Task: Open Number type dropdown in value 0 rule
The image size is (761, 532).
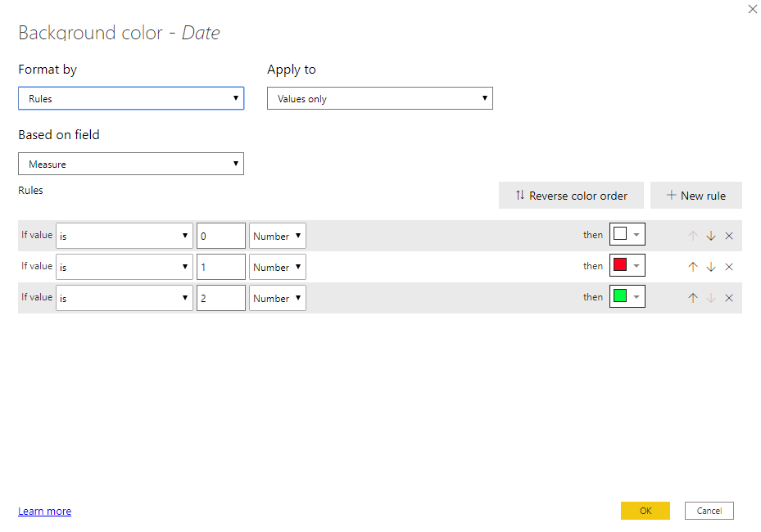Action: coord(278,236)
